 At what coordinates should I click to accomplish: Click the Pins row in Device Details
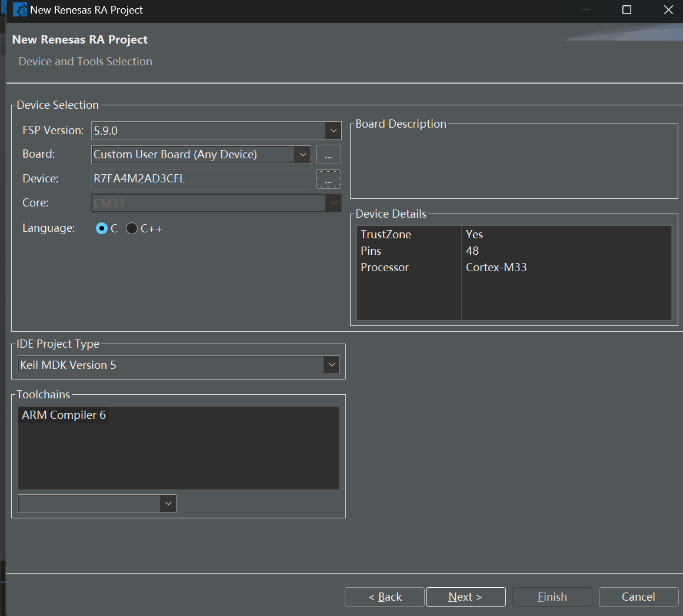click(x=514, y=251)
